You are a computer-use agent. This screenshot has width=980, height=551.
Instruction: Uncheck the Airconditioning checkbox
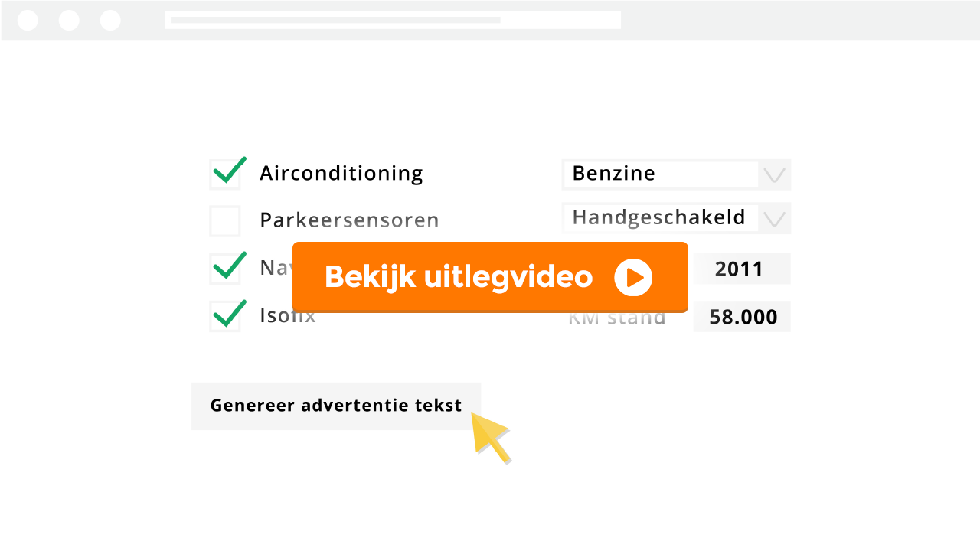coord(225,174)
